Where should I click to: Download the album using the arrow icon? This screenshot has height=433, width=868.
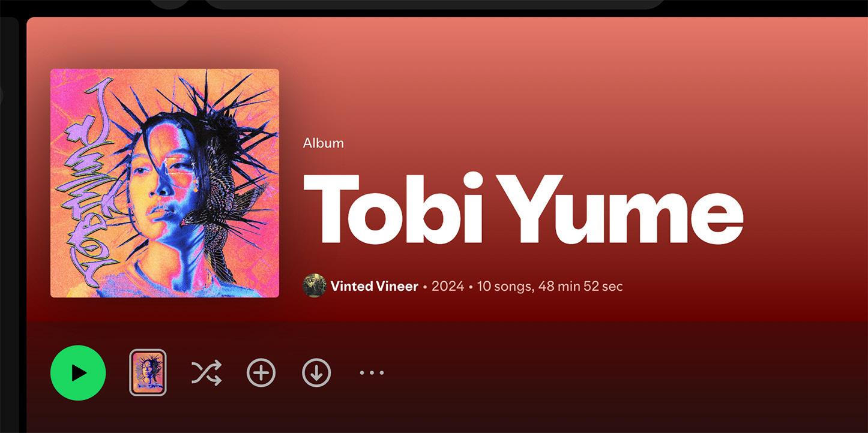(316, 373)
